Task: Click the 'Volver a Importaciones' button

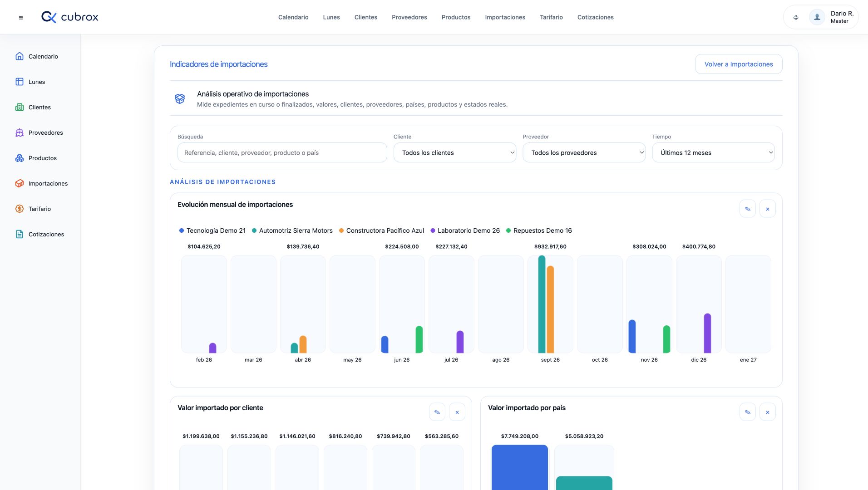Action: 739,64
